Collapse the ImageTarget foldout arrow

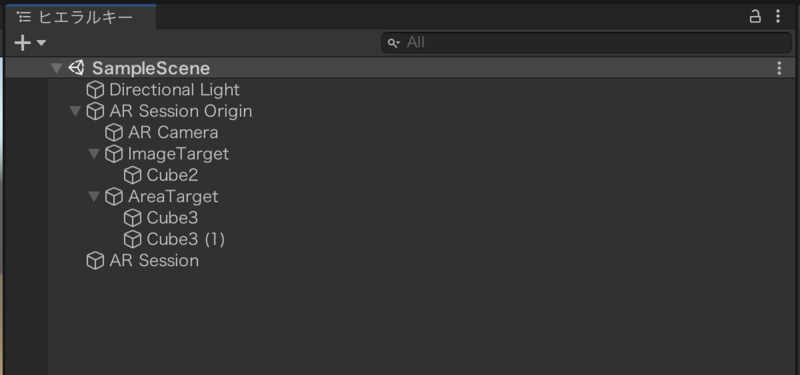(x=94, y=154)
